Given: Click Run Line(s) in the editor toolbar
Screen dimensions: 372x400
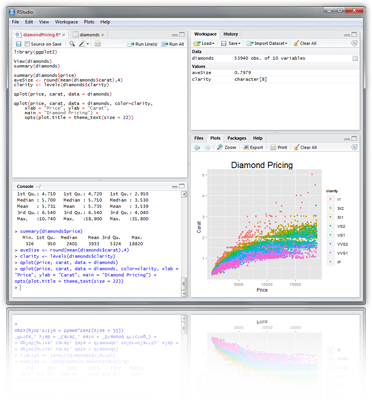Looking at the screenshot, I should (x=142, y=44).
